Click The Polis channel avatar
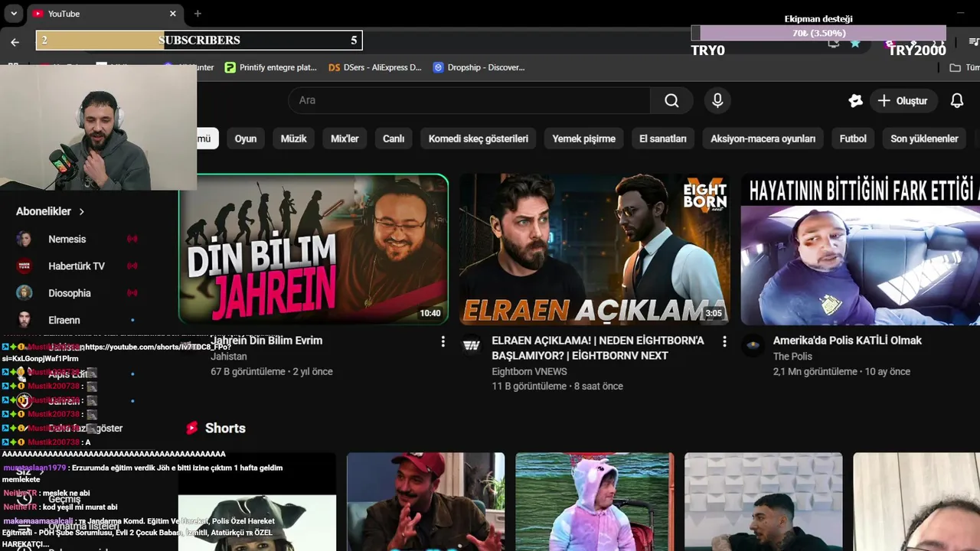The height and width of the screenshot is (551, 980). click(x=753, y=346)
